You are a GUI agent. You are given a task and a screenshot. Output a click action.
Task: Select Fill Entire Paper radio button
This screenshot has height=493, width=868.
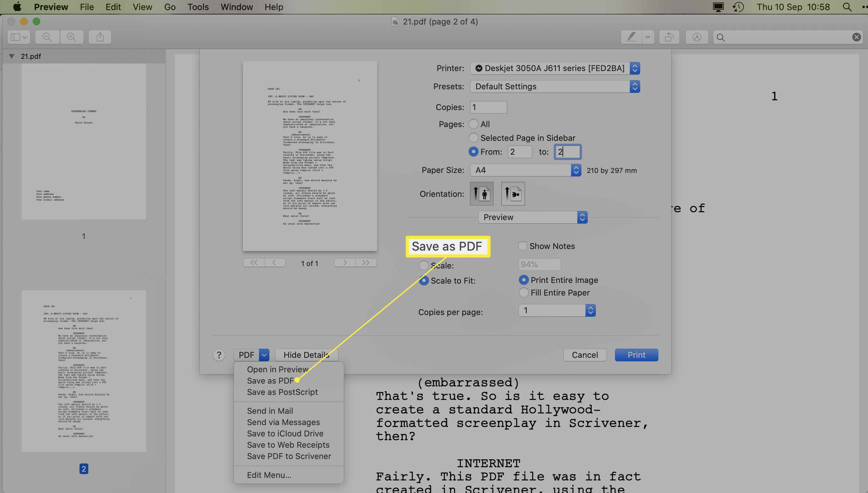[524, 292]
